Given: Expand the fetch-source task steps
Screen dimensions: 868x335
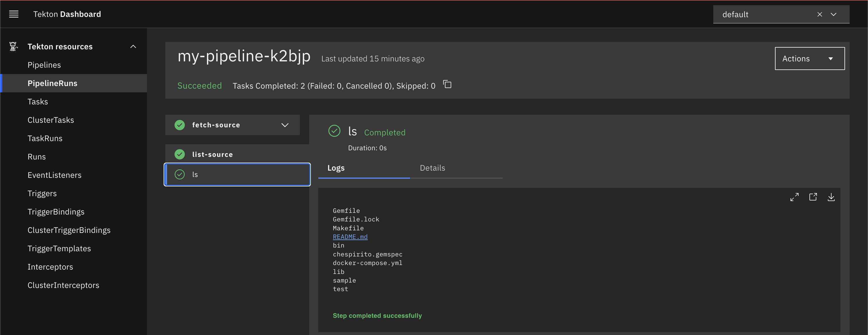Looking at the screenshot, I should pyautogui.click(x=285, y=125).
